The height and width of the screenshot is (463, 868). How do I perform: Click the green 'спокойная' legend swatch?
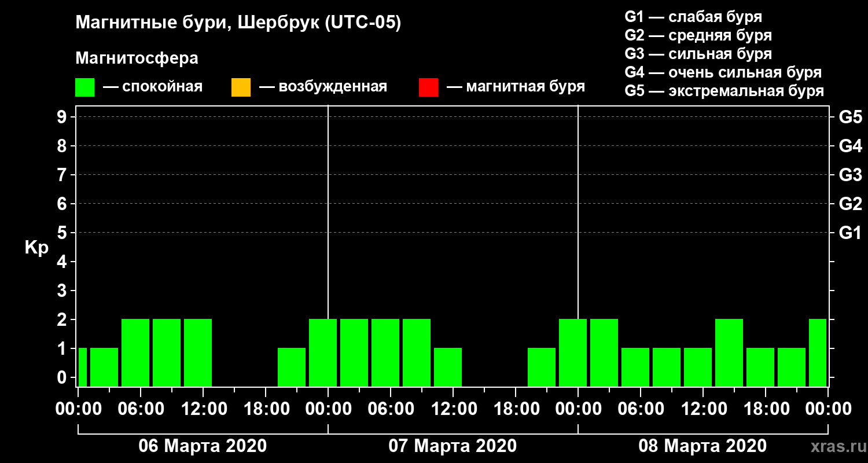click(x=84, y=87)
